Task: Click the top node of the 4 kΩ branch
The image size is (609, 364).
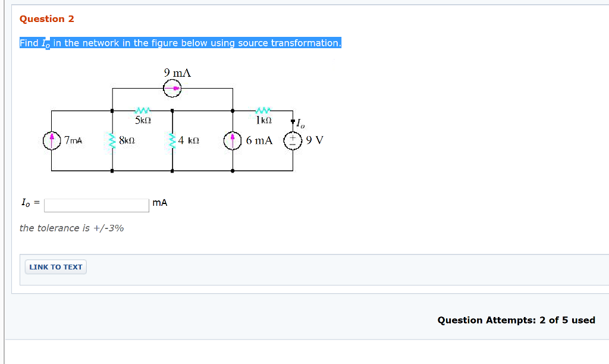Action: (x=172, y=109)
